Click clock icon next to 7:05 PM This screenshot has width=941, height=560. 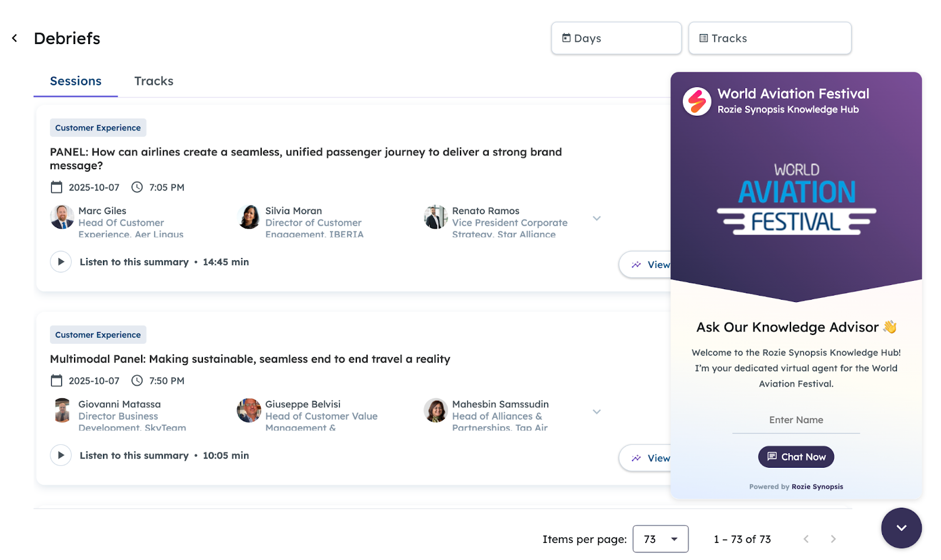(x=137, y=187)
